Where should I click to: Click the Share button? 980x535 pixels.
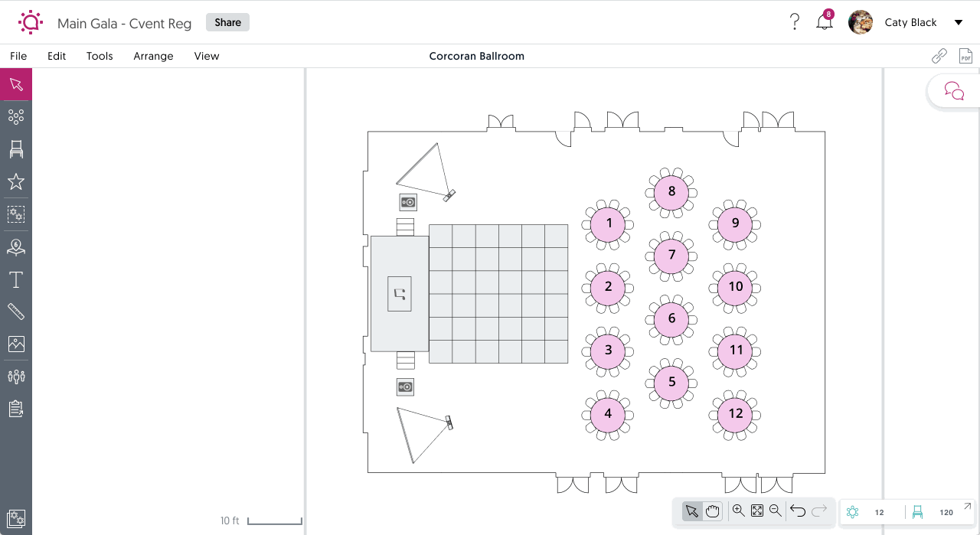coord(227,22)
